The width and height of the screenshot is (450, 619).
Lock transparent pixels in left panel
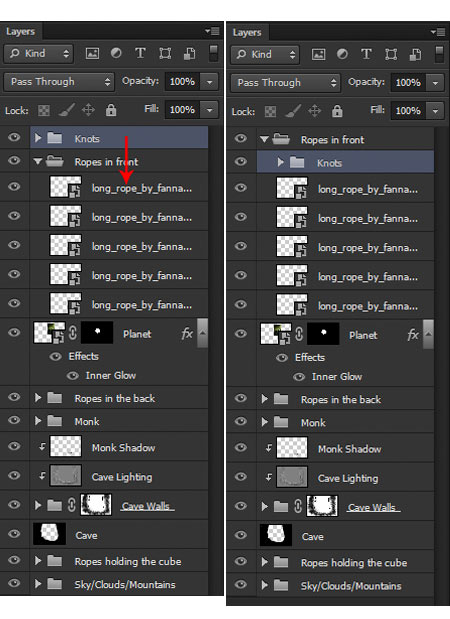click(x=44, y=110)
